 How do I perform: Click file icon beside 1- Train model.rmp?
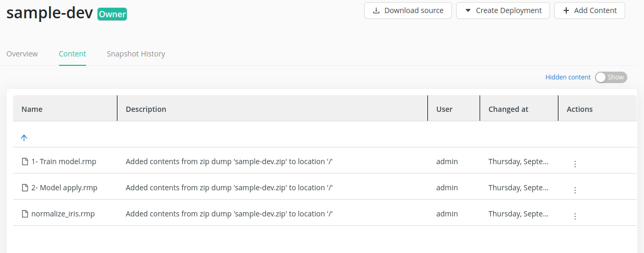25,162
